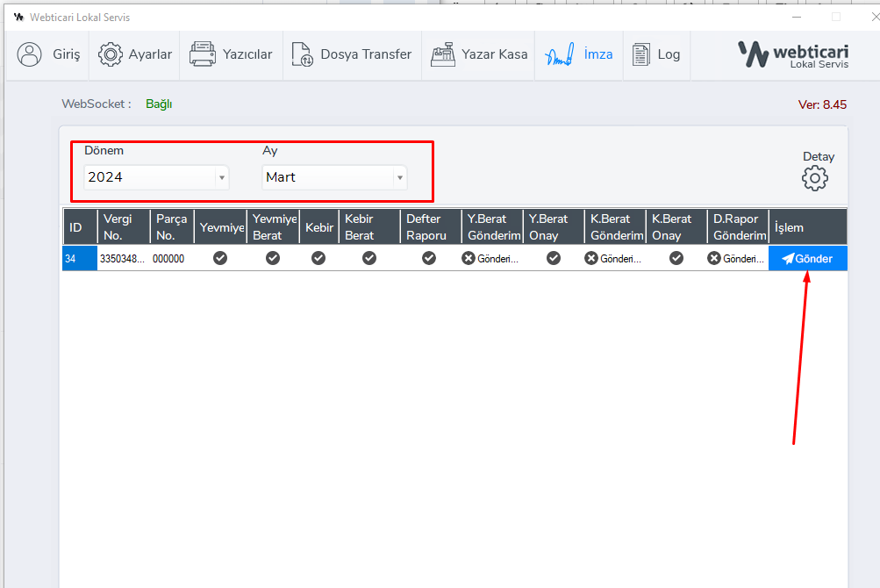Click the K.Berat Onay checkmark icon
Viewport: 880px width, 588px height.
coord(676,258)
